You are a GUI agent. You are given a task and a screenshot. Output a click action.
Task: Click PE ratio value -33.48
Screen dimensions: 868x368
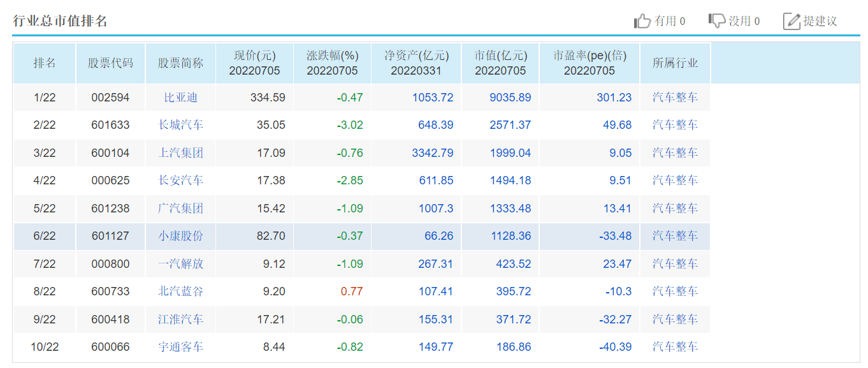pyautogui.click(x=616, y=236)
